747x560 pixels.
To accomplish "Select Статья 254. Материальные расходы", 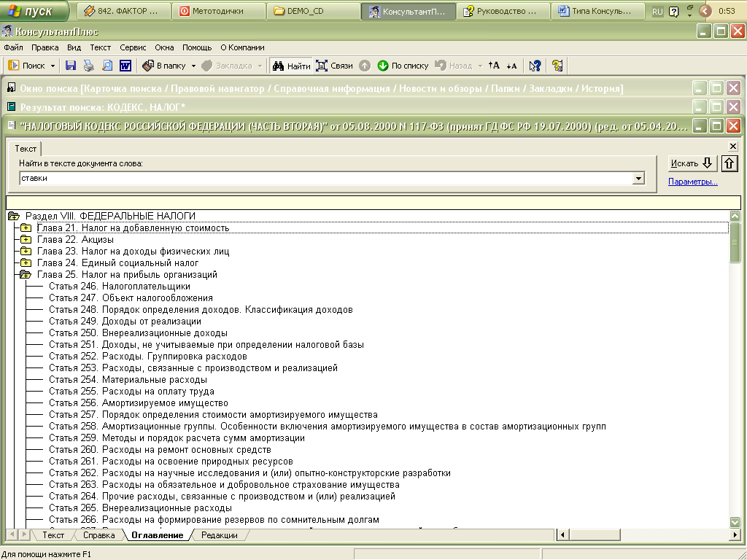I will pos(128,379).
